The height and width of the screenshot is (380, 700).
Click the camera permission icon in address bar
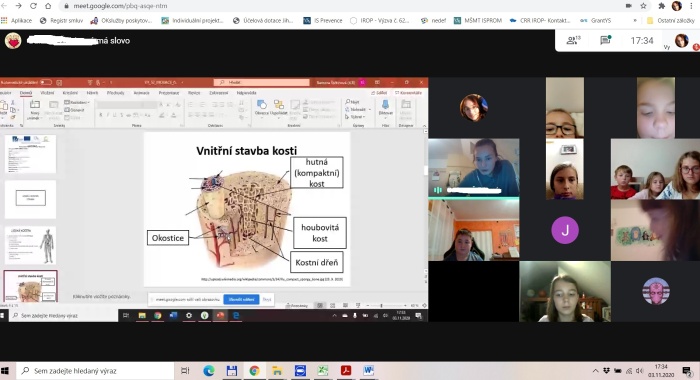click(x=629, y=6)
